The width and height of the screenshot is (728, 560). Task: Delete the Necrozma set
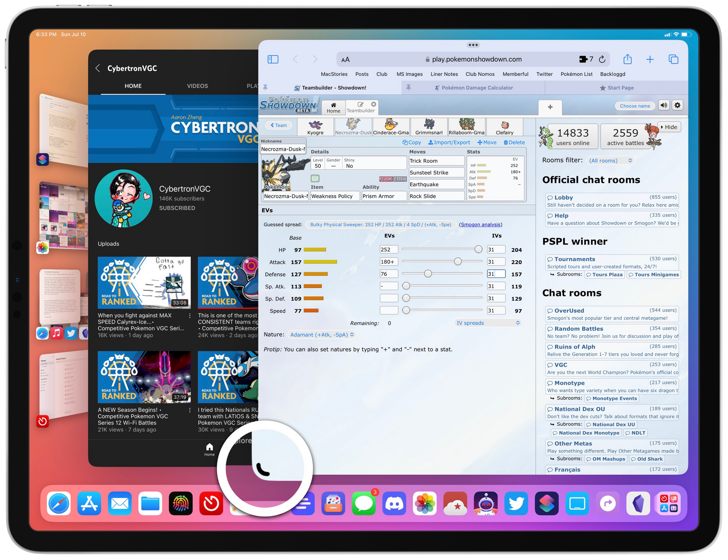514,142
